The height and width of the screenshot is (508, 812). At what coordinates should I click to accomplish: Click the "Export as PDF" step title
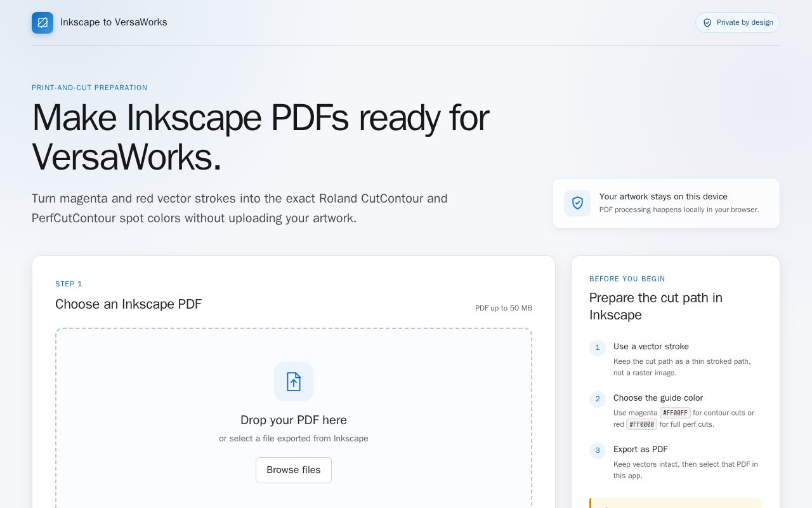(x=641, y=449)
